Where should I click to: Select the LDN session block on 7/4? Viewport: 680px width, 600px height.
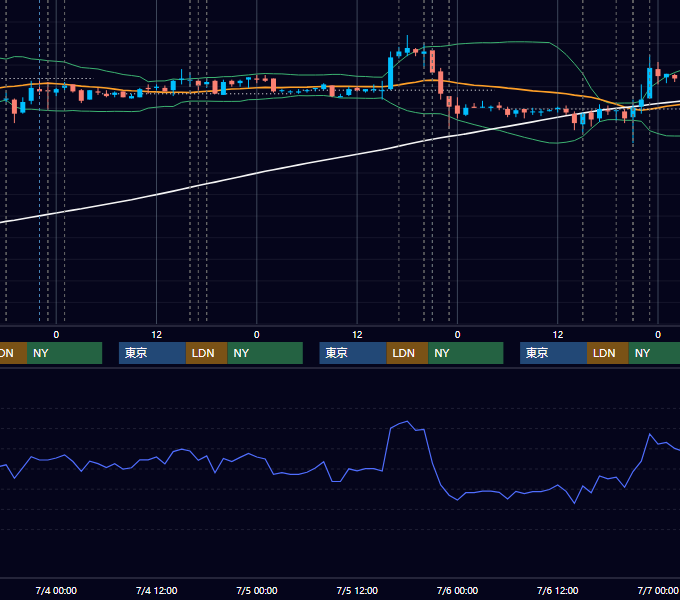206,353
